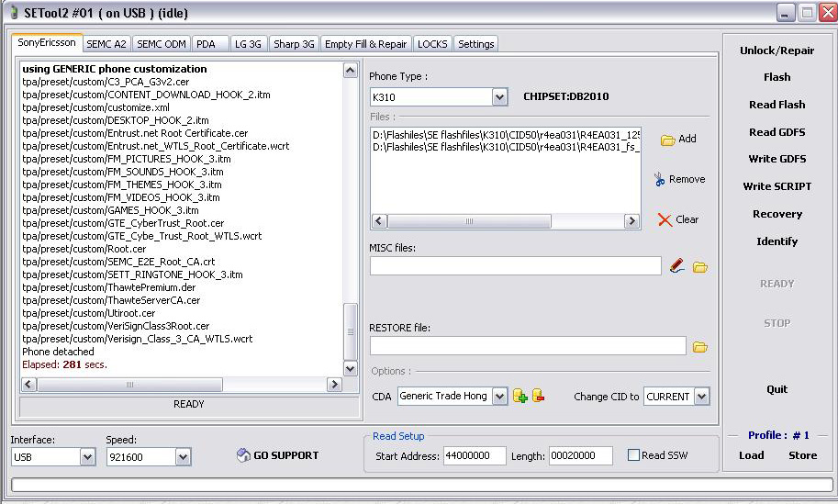This screenshot has height=504, width=838.
Task: Open the Phone Type K310 dropdown
Action: [499, 97]
